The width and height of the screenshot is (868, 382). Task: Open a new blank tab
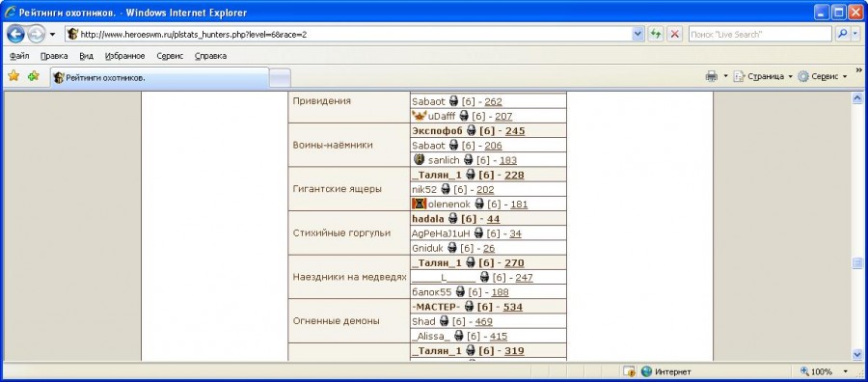(280, 78)
